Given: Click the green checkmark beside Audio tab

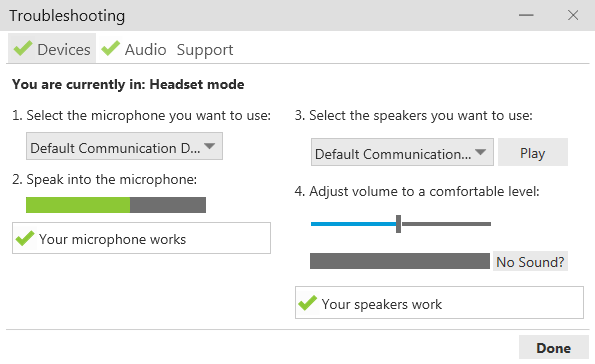Looking at the screenshot, I should pyautogui.click(x=111, y=48).
